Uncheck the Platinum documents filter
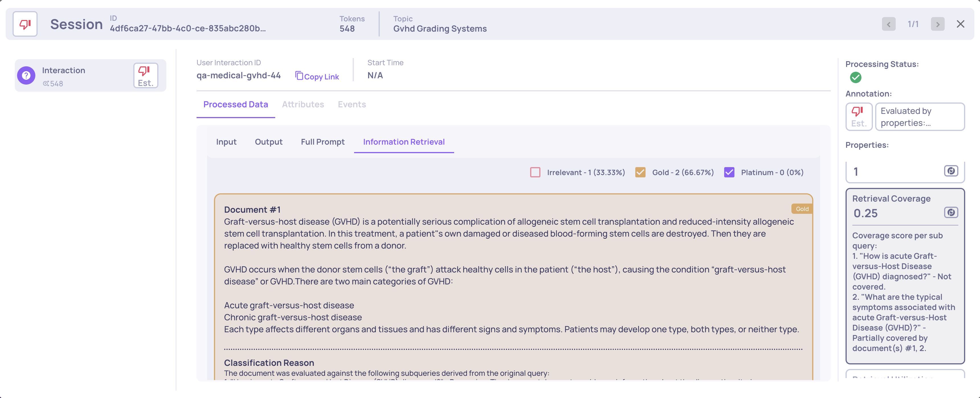The width and height of the screenshot is (980, 398). (x=729, y=173)
